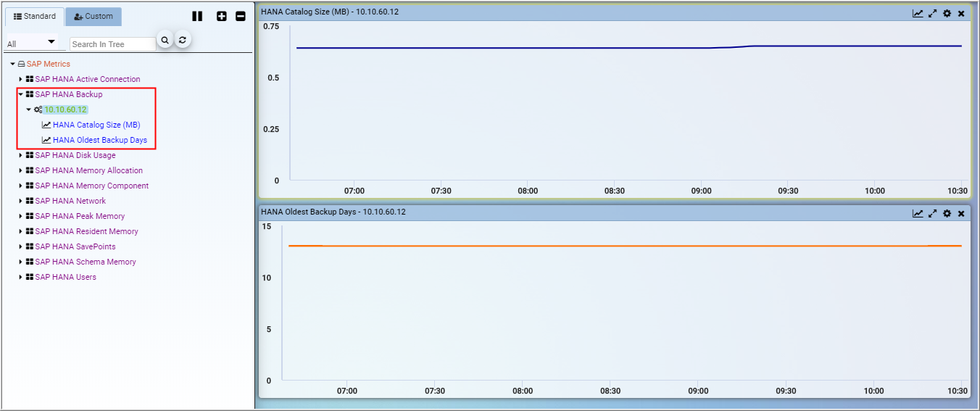Select SAP HANA Resident Memory label
This screenshot has height=411, width=980.
pyautogui.click(x=87, y=231)
